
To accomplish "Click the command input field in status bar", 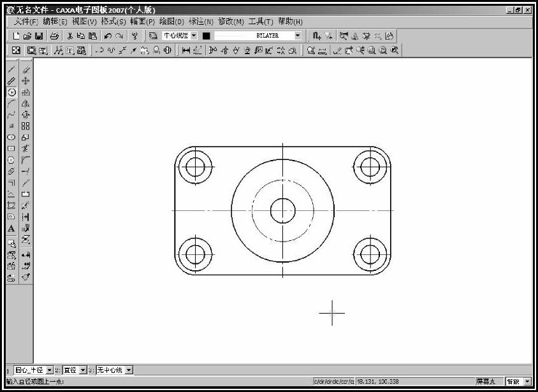I will [333, 381].
